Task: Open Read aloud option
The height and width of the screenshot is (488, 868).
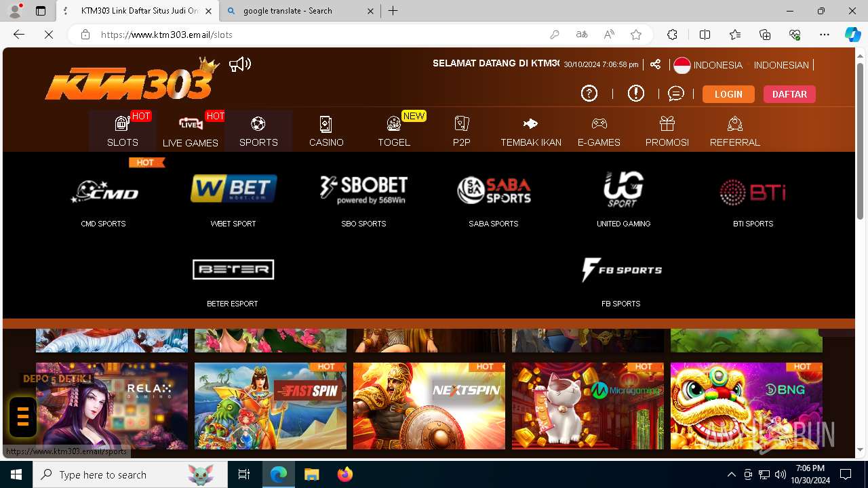Action: point(609,35)
